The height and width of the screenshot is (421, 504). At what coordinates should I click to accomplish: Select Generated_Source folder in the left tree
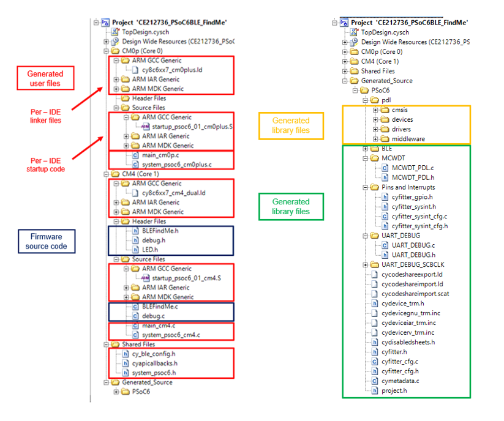coord(147,382)
